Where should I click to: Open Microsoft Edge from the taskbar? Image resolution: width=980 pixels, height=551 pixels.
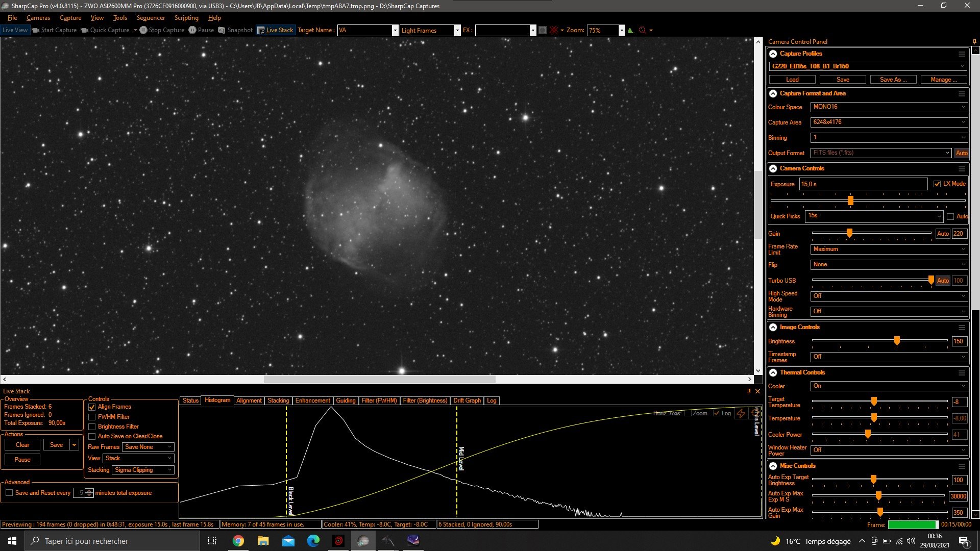pyautogui.click(x=313, y=541)
